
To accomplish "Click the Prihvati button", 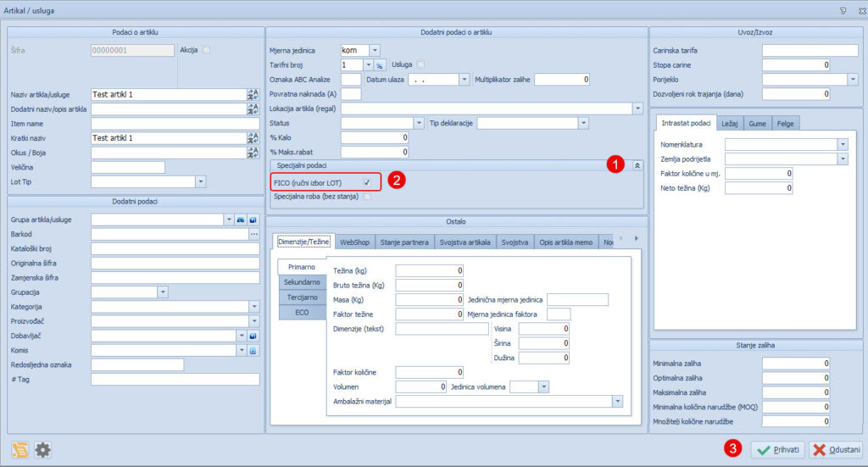I will 777,449.
